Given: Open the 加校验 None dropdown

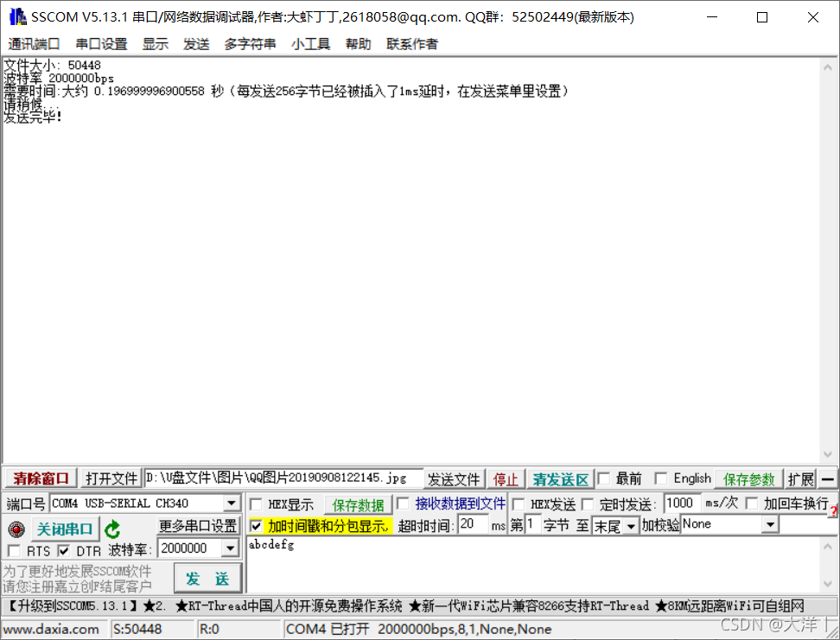Looking at the screenshot, I should coord(770,524).
